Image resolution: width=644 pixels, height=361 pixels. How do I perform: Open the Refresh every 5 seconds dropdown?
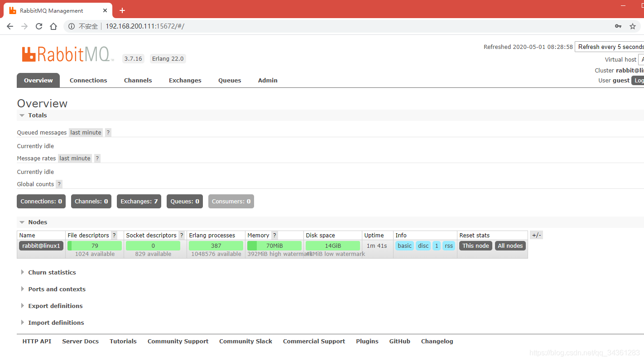609,47
